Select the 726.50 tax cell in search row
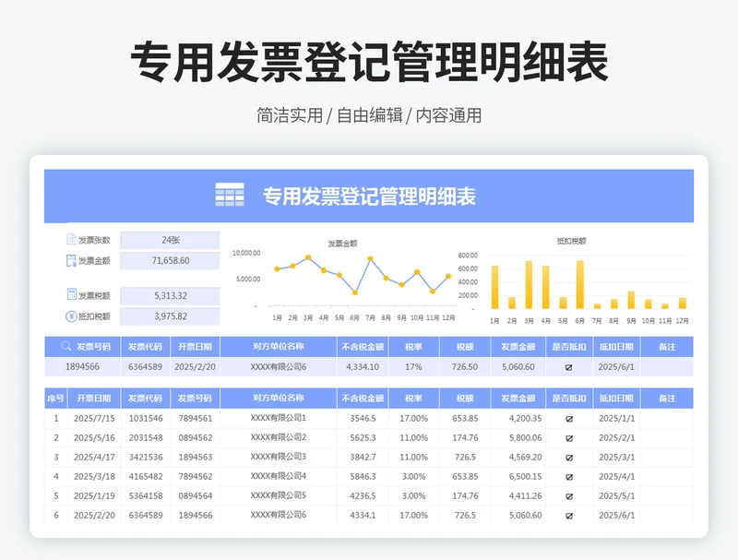The image size is (738, 560). click(465, 366)
